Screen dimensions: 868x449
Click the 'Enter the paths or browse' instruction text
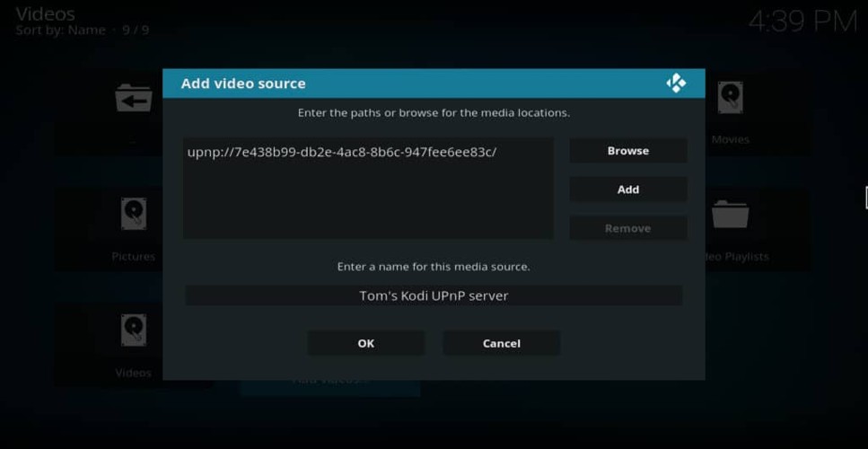pos(434,113)
